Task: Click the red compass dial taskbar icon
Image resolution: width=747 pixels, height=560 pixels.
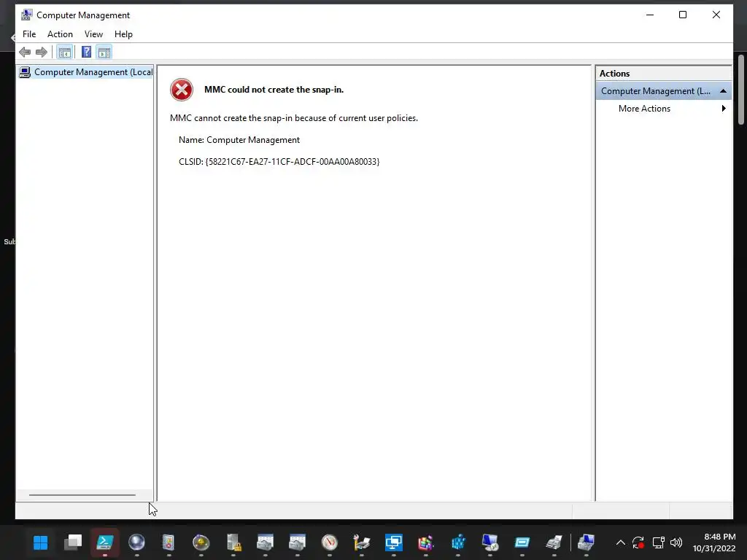Action: pyautogui.click(x=330, y=542)
